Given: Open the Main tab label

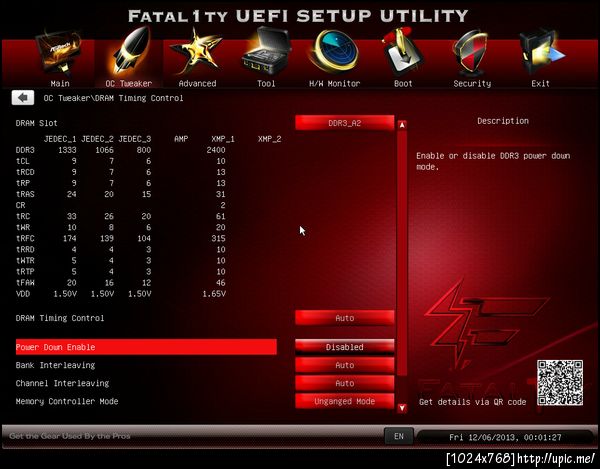Looking at the screenshot, I should (x=60, y=83).
